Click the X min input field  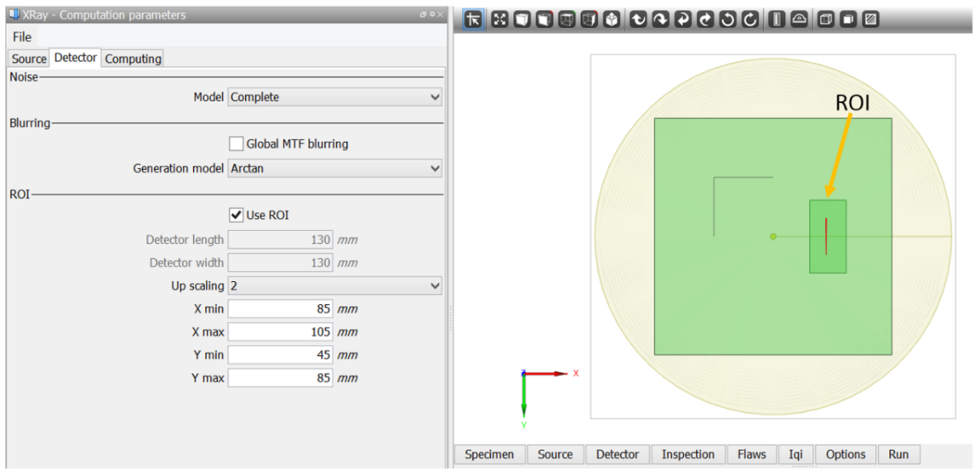[280, 309]
